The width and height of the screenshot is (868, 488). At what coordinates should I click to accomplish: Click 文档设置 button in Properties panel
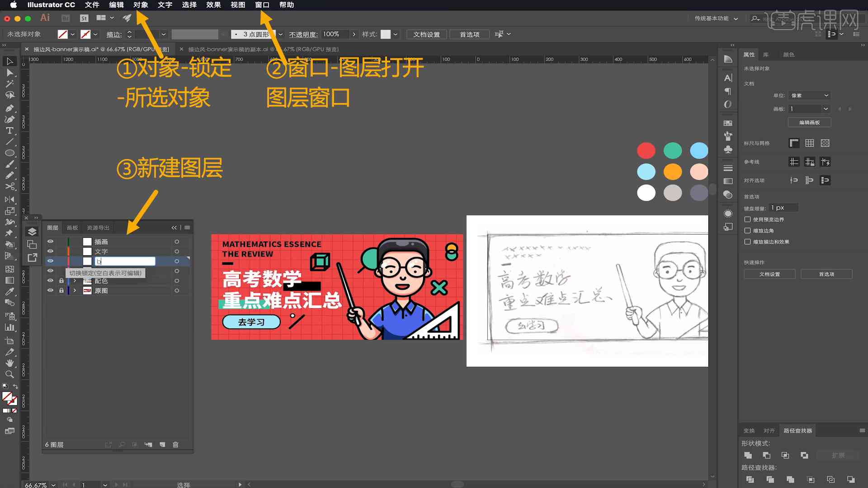coord(770,274)
